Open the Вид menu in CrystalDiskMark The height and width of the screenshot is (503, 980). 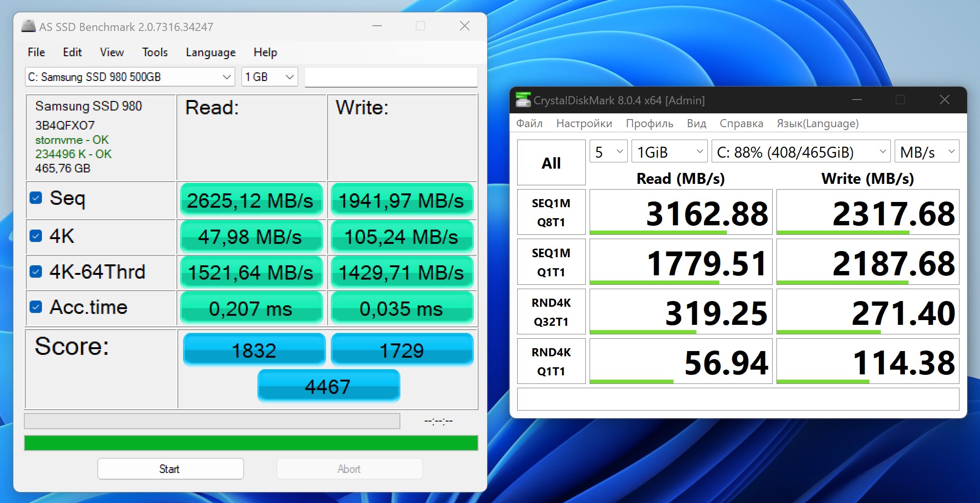(x=696, y=123)
